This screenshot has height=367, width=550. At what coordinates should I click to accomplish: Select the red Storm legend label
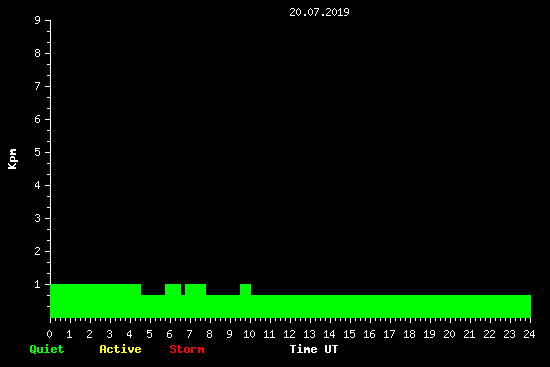point(187,349)
